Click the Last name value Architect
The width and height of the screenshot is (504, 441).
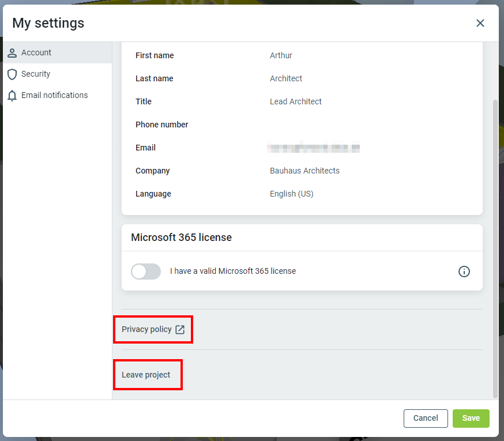286,79
